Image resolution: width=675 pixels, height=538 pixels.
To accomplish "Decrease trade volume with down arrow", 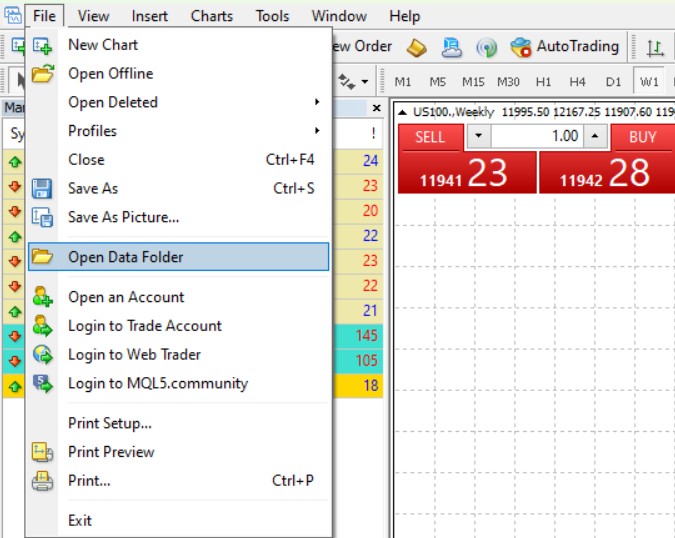I will (478, 136).
